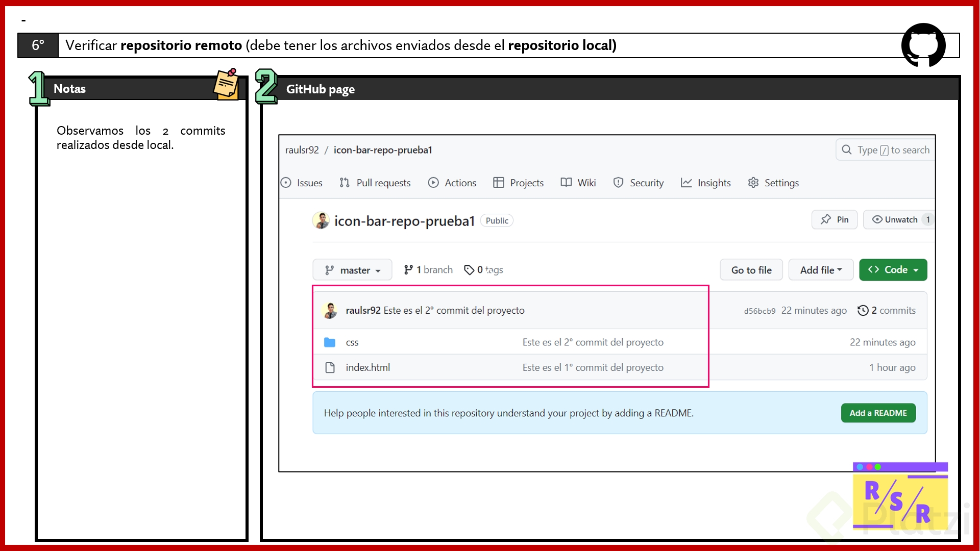Image resolution: width=980 pixels, height=551 pixels.
Task: Click the repository owner avatar beside title
Action: [x=321, y=220]
